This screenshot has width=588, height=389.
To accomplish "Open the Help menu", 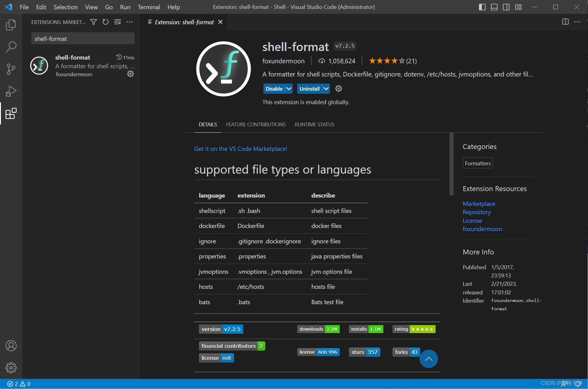I will tap(173, 7).
